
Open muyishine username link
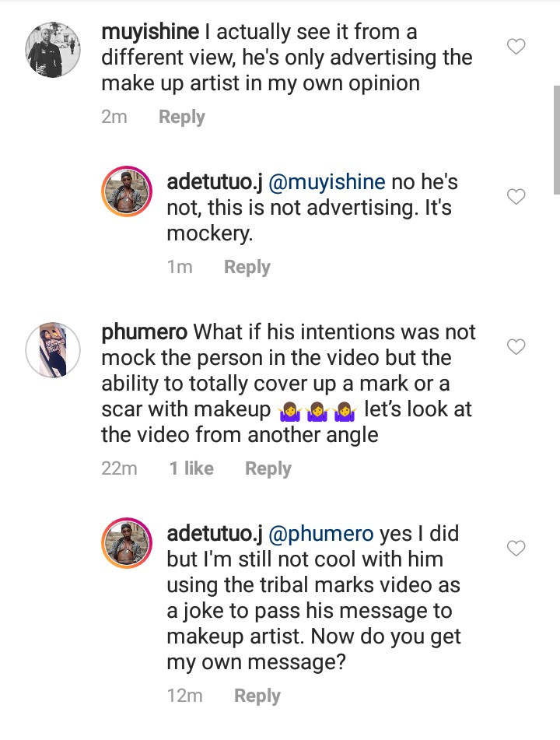pyautogui.click(x=150, y=33)
